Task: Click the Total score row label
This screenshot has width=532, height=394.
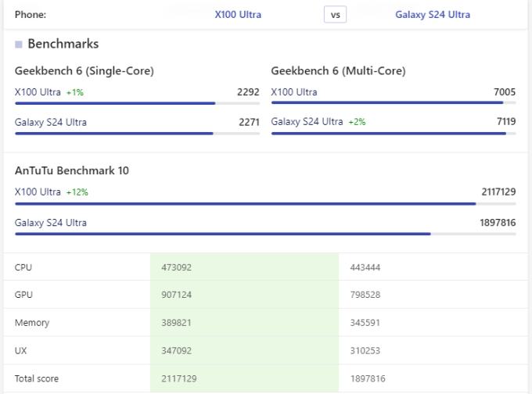Action: 37,378
